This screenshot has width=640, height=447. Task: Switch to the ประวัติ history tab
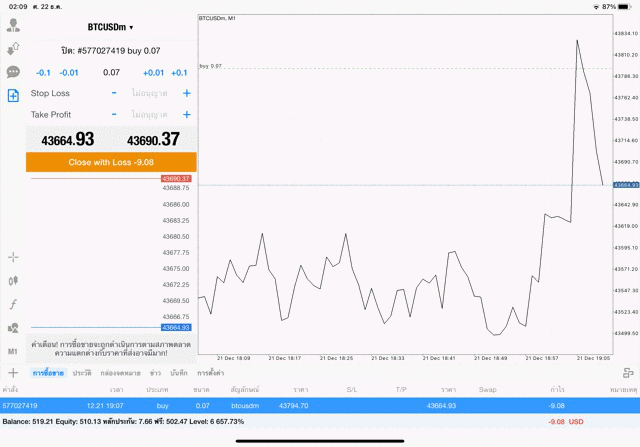(79, 373)
